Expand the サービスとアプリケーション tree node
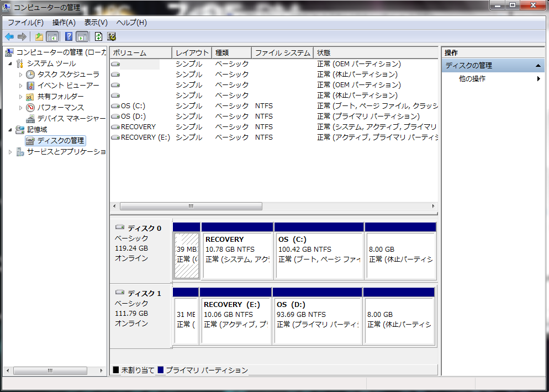Viewport: 549px width, 392px height. pos(10,152)
